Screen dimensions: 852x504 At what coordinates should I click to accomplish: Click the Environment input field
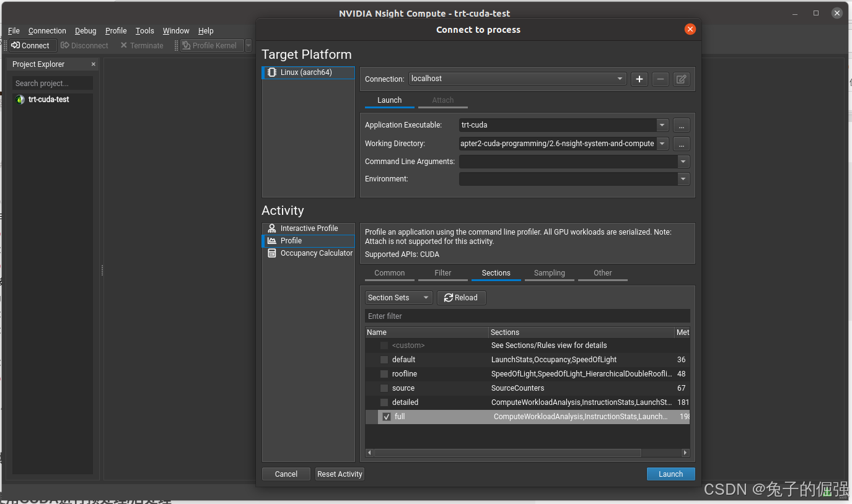point(568,179)
